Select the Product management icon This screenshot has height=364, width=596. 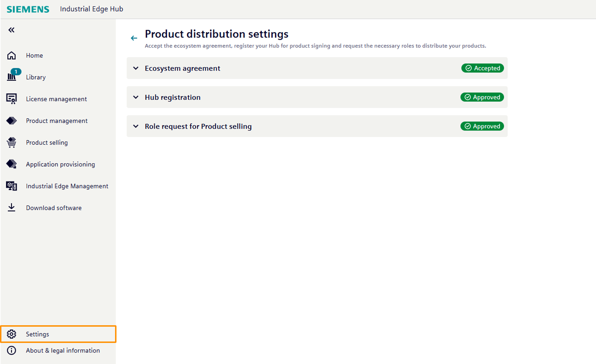[11, 120]
